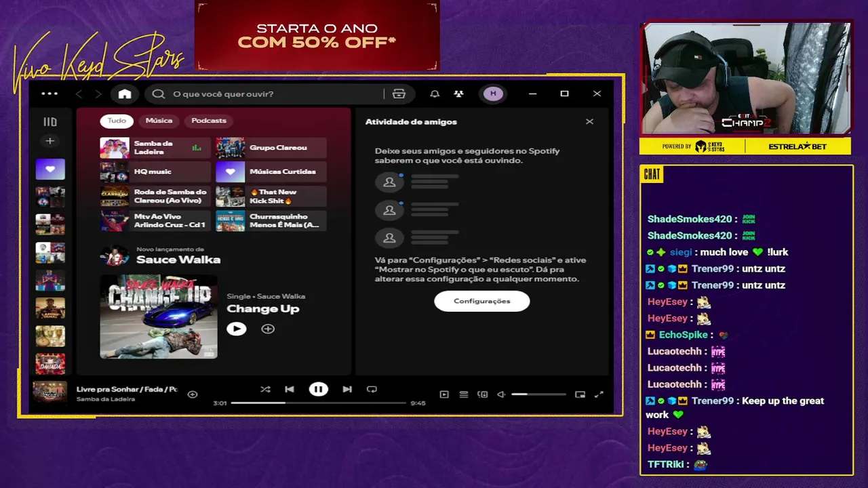The width and height of the screenshot is (868, 488).
Task: Adjust the volume slider
Action: tap(538, 394)
